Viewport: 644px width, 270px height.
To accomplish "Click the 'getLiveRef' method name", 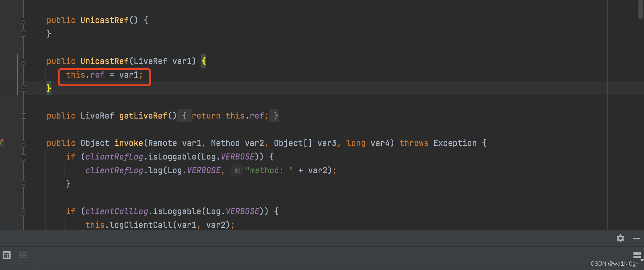I will coord(143,116).
